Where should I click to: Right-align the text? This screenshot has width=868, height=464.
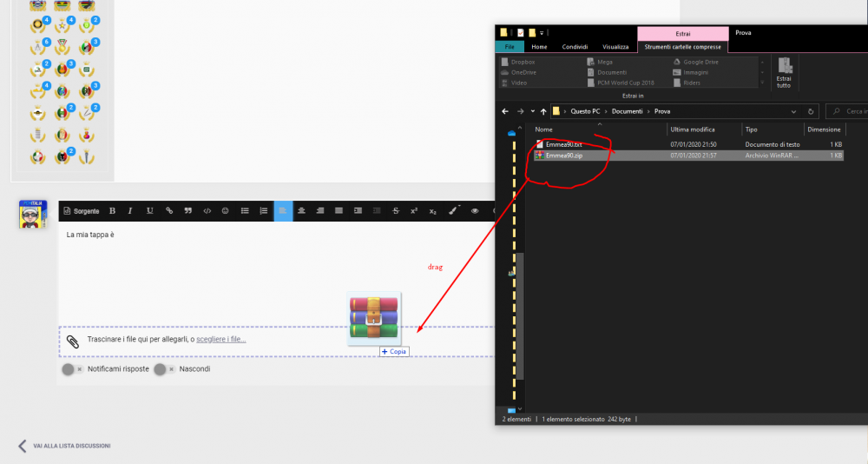pos(320,211)
